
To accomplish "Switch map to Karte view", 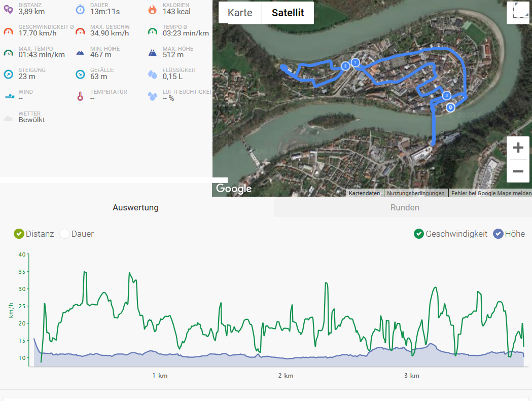I will 240,13.
